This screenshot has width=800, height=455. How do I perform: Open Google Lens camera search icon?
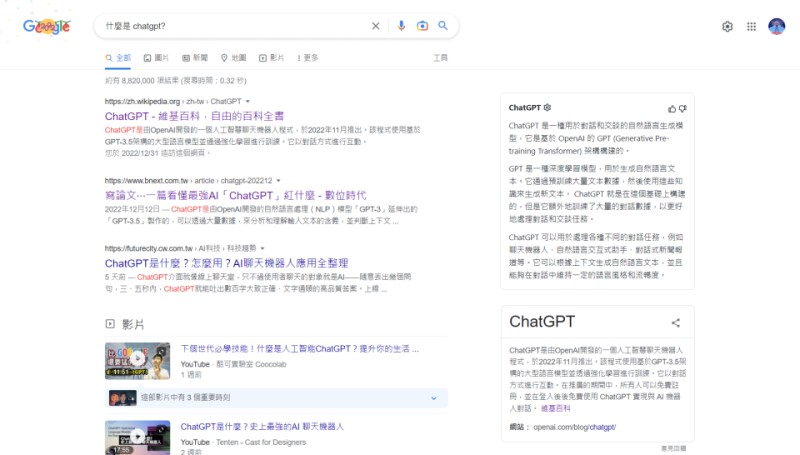[x=422, y=26]
